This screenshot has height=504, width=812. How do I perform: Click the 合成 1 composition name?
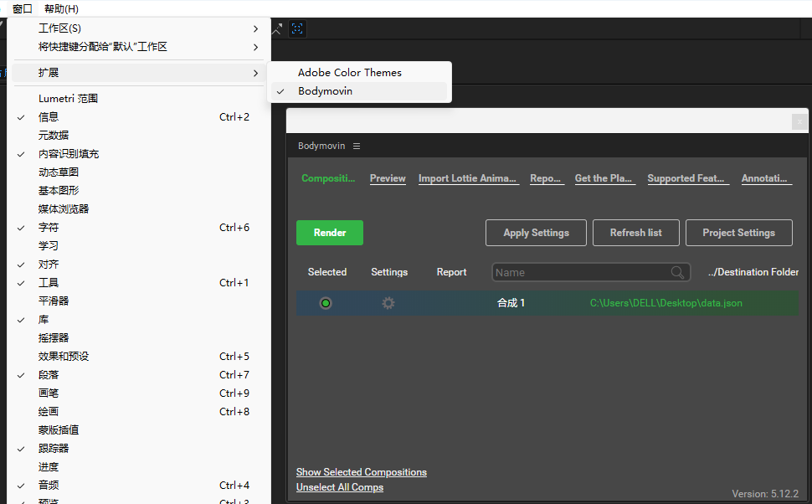pyautogui.click(x=511, y=303)
